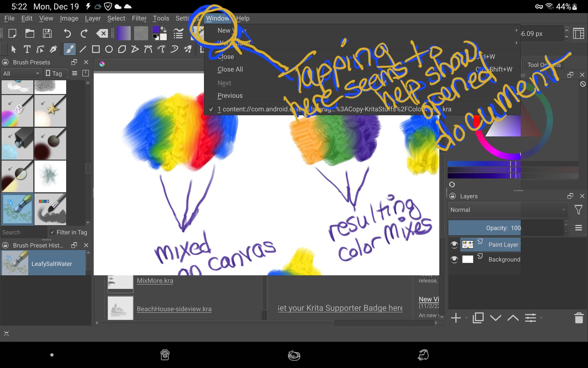Click the Undo arrow icon
The image size is (588, 368).
tap(67, 33)
